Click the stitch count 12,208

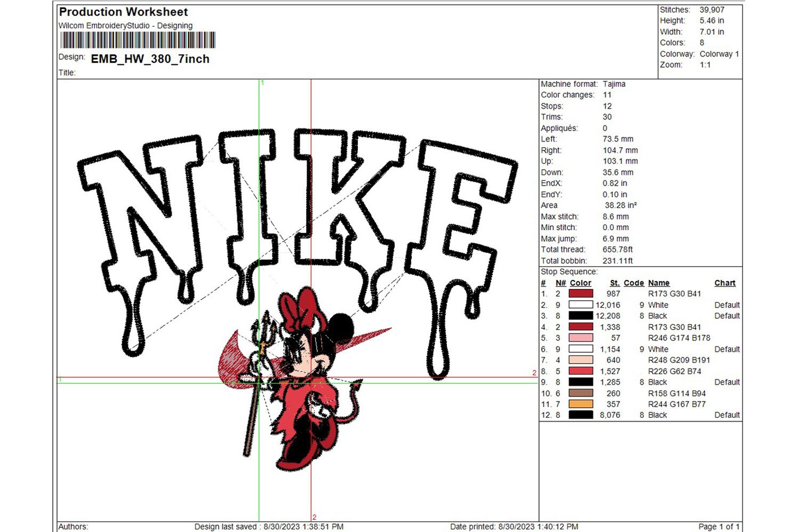608,316
